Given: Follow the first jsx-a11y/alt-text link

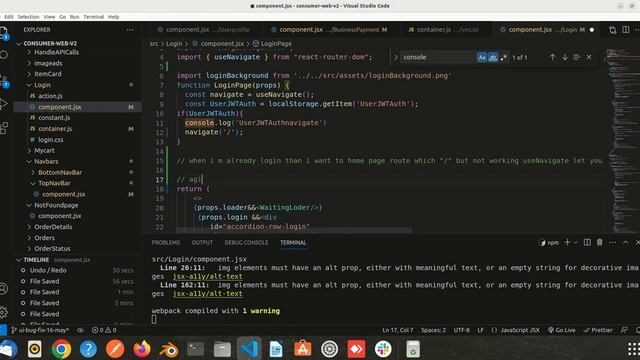Looking at the screenshot, I should [x=207, y=276].
